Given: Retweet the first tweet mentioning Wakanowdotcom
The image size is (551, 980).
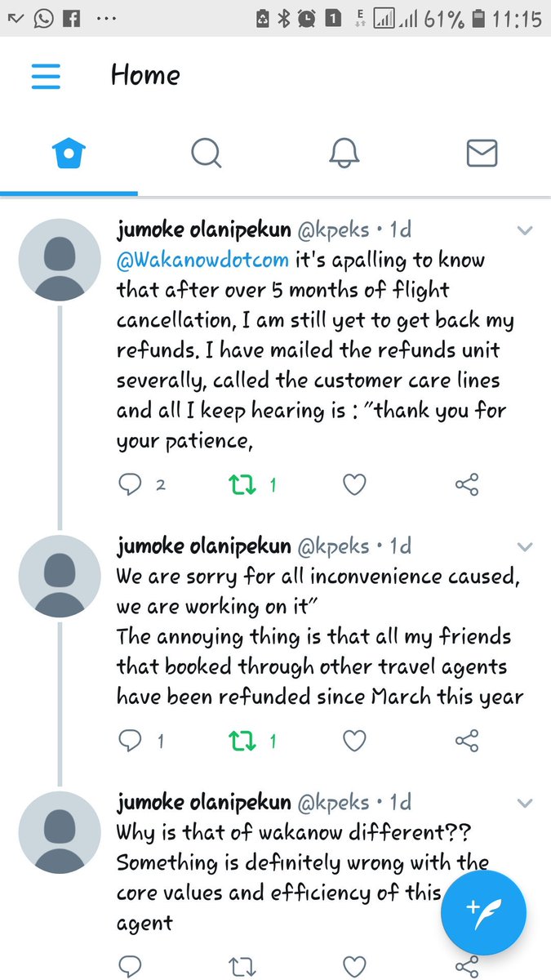Looking at the screenshot, I should click(240, 485).
